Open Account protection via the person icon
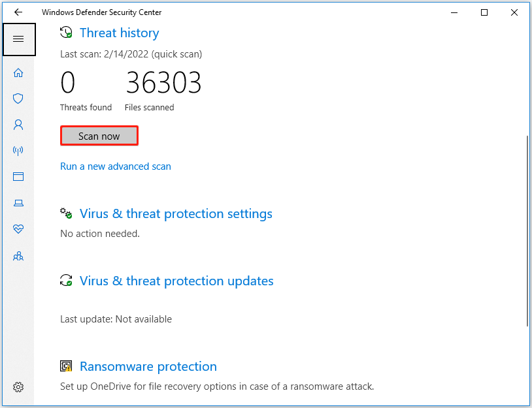The width and height of the screenshot is (532, 408). pyautogui.click(x=18, y=125)
